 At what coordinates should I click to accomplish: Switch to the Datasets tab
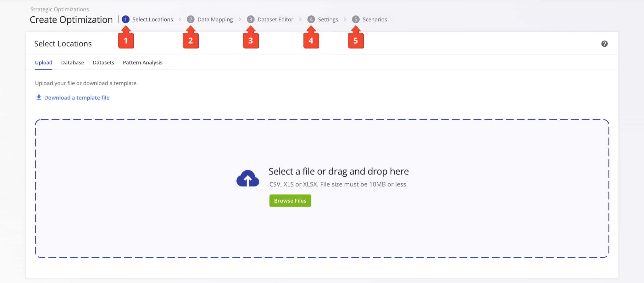click(x=103, y=63)
